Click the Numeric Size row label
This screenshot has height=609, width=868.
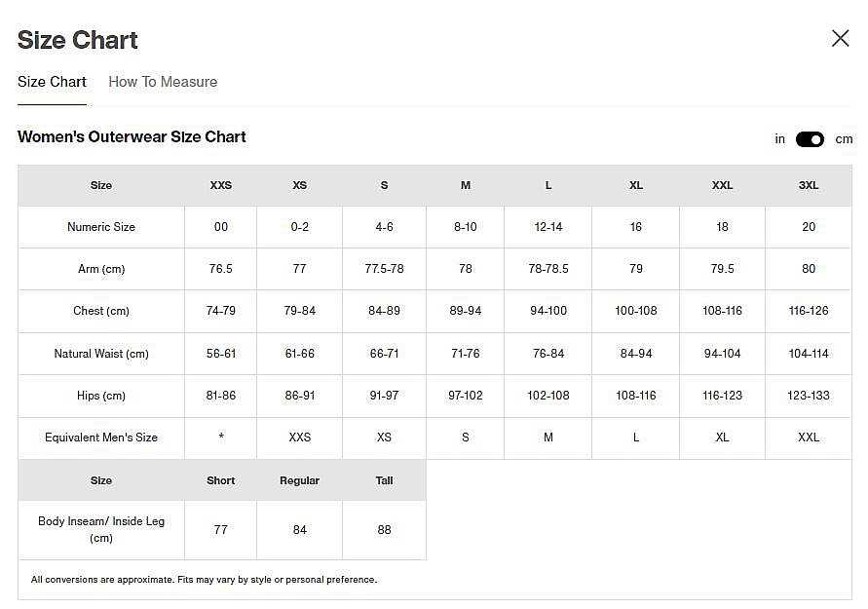click(x=101, y=227)
